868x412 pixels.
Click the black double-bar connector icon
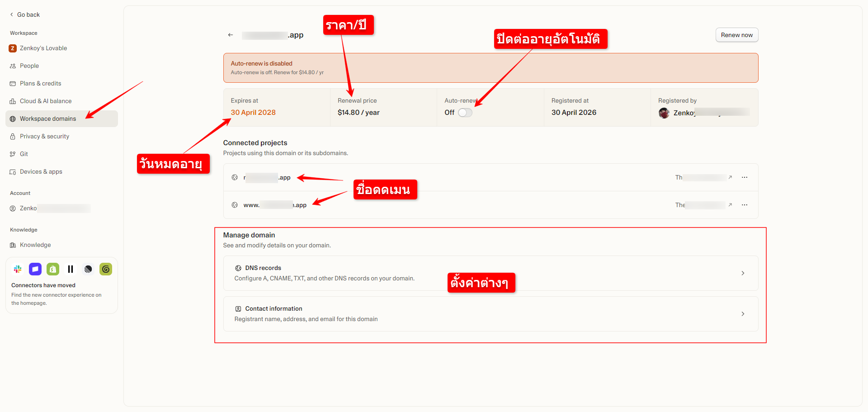pos(71,269)
